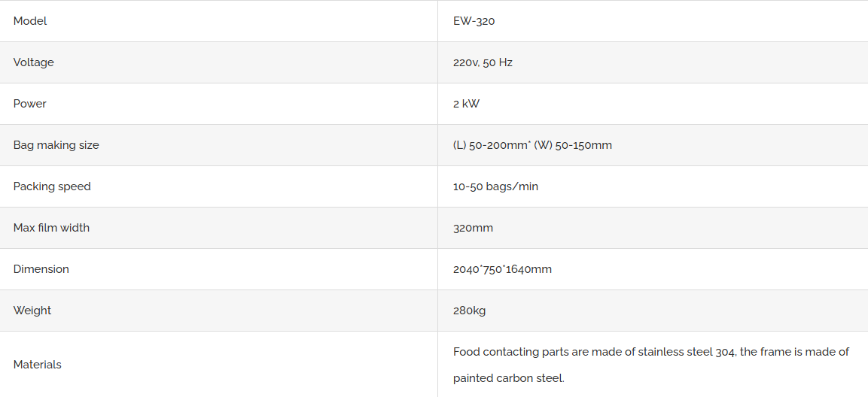
Task: Click the 280kg weight value
Action: 469,311
